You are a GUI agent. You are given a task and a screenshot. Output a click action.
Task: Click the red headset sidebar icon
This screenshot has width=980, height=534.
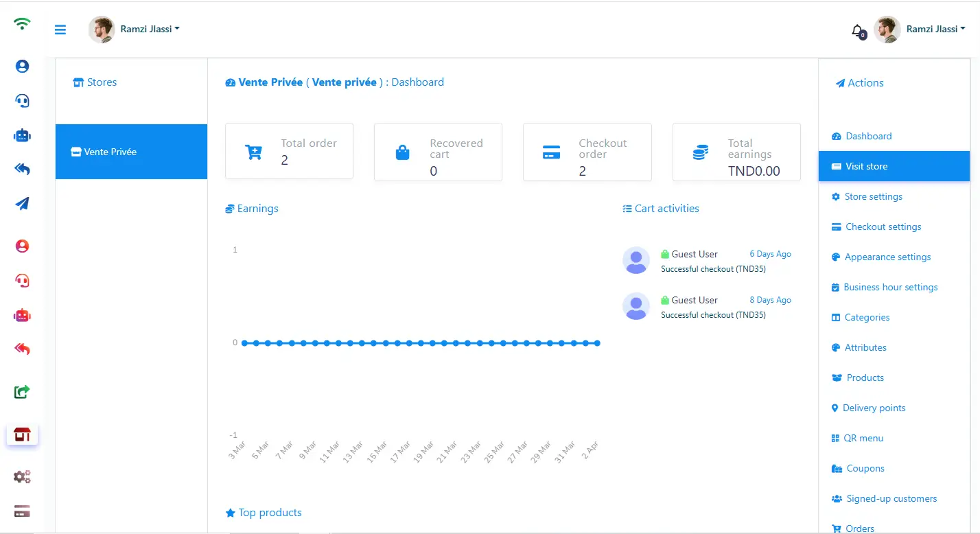[x=22, y=281]
